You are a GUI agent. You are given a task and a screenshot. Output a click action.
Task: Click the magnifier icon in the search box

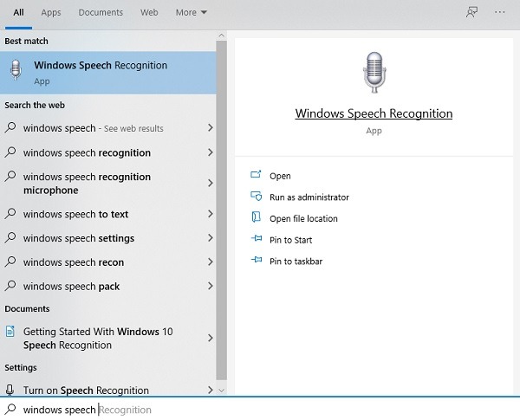tap(10, 409)
